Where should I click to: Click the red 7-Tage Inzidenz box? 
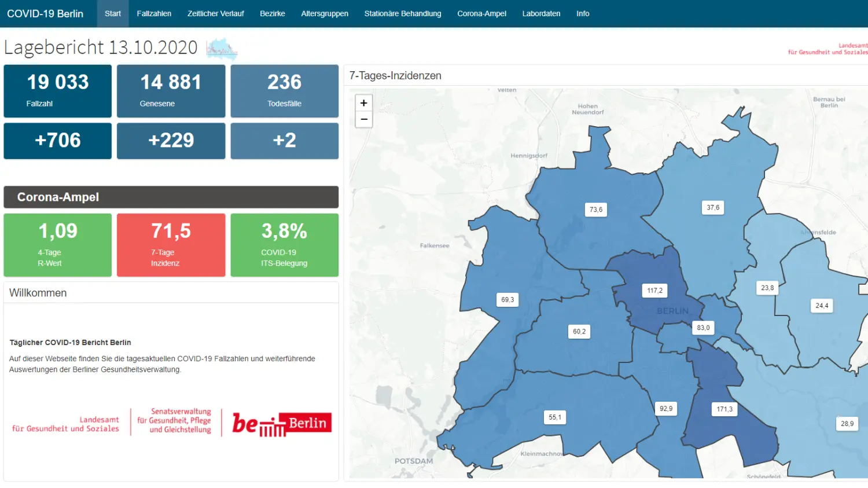pyautogui.click(x=171, y=245)
